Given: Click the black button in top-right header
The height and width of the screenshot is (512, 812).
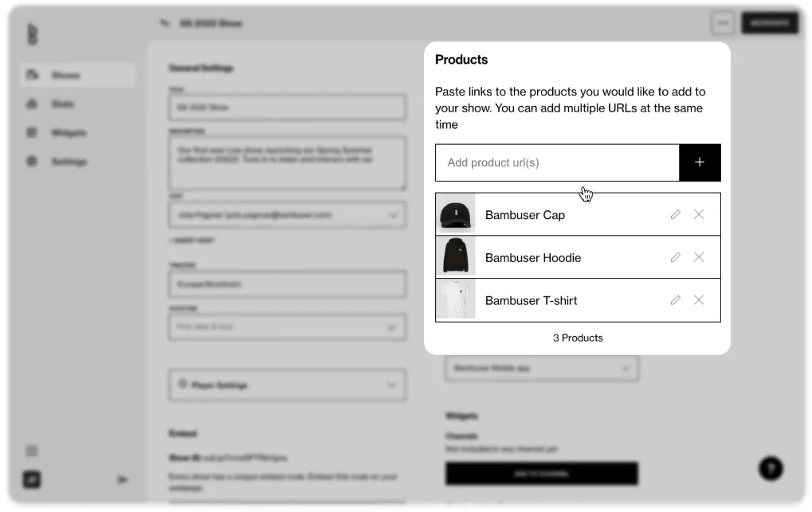Looking at the screenshot, I should click(x=770, y=23).
